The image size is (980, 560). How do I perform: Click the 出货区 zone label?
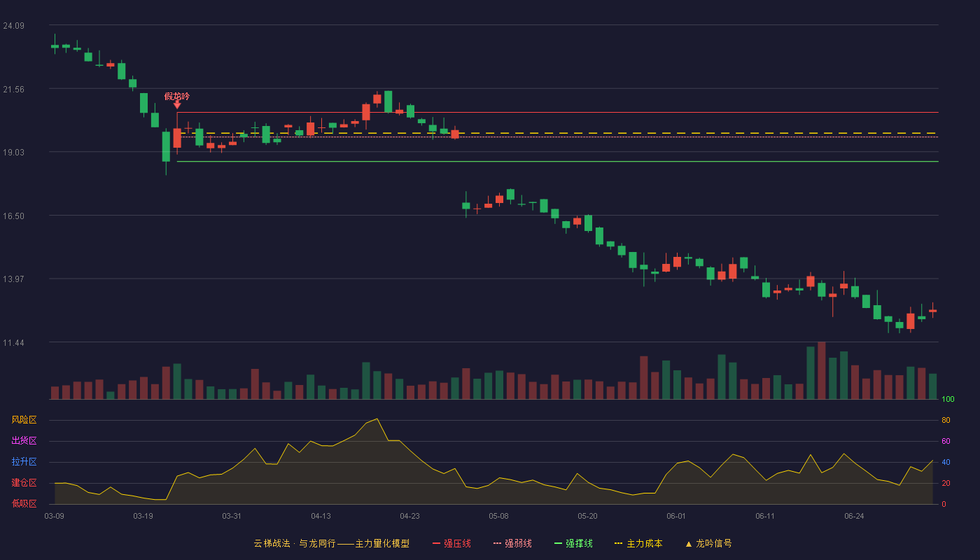coord(24,441)
